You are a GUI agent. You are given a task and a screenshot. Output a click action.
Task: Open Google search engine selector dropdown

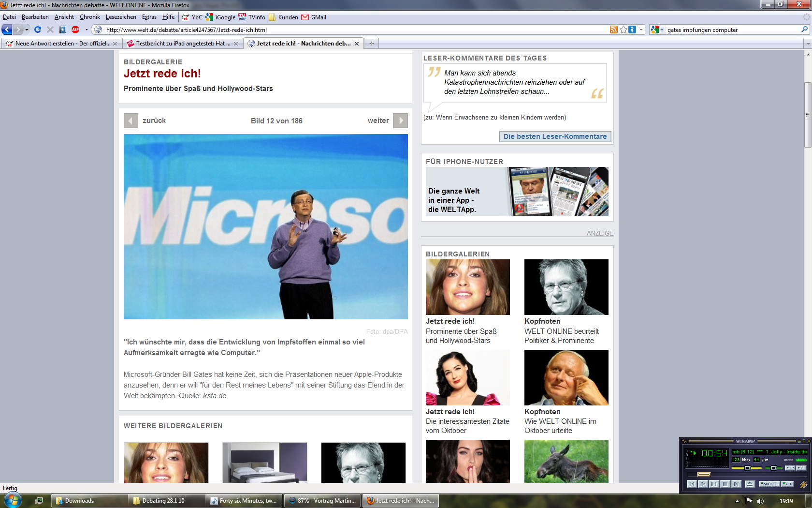coord(662,30)
